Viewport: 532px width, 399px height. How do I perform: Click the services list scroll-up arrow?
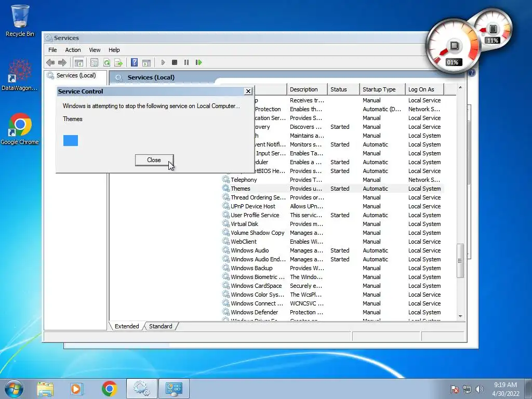460,88
